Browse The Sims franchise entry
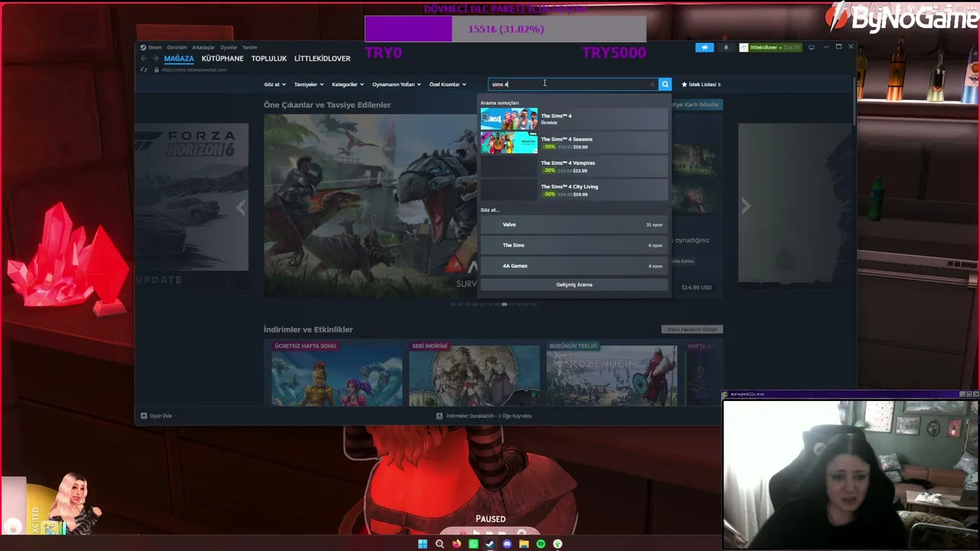 point(574,246)
